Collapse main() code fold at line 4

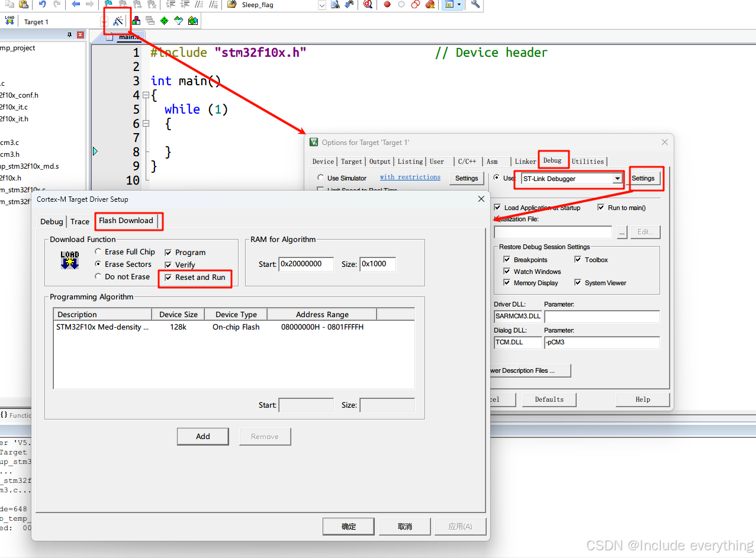(x=145, y=95)
